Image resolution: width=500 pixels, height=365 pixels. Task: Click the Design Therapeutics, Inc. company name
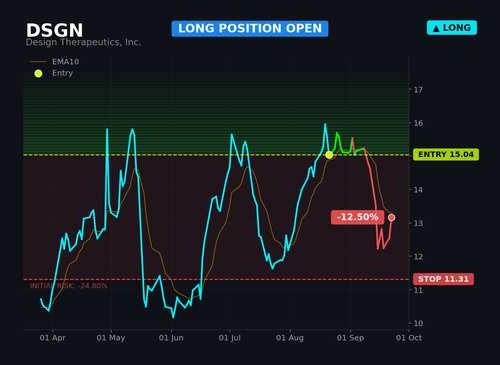coord(83,42)
